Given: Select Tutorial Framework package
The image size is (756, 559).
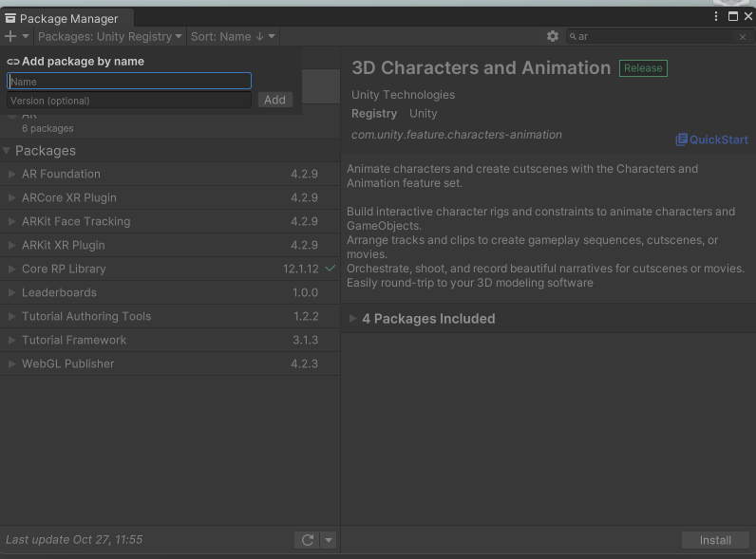Looking at the screenshot, I should coord(170,340).
